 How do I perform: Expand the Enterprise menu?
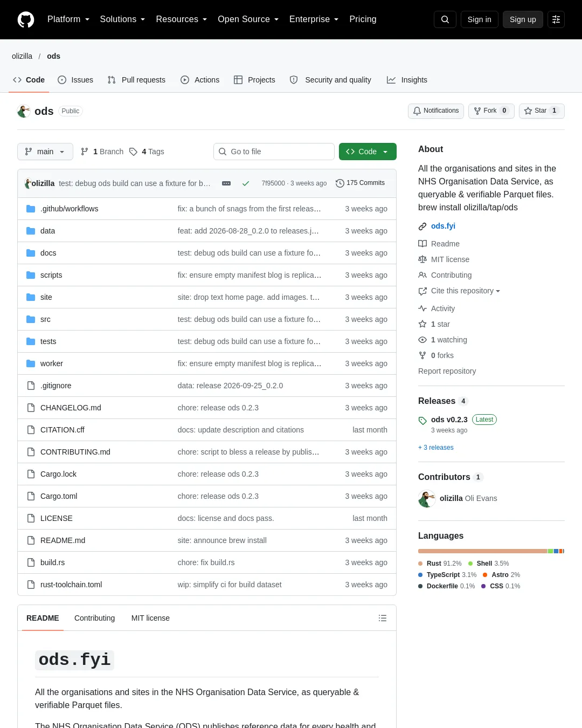pyautogui.click(x=314, y=19)
